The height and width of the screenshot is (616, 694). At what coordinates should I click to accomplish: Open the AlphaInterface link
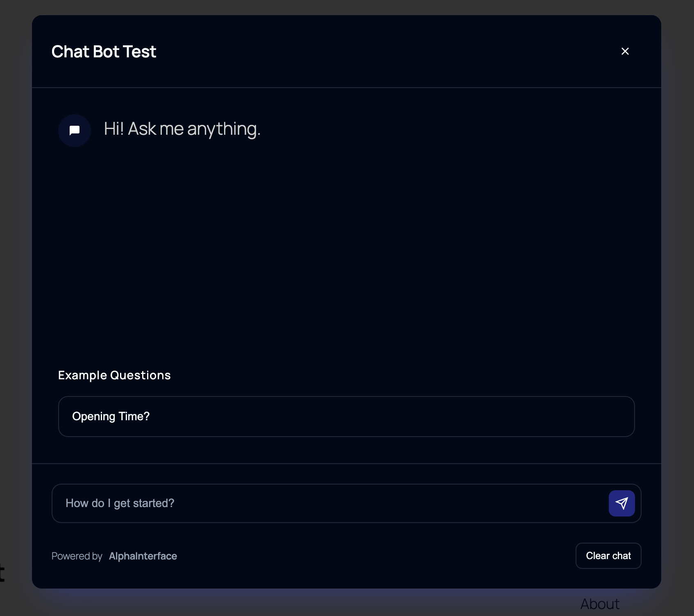click(x=143, y=556)
